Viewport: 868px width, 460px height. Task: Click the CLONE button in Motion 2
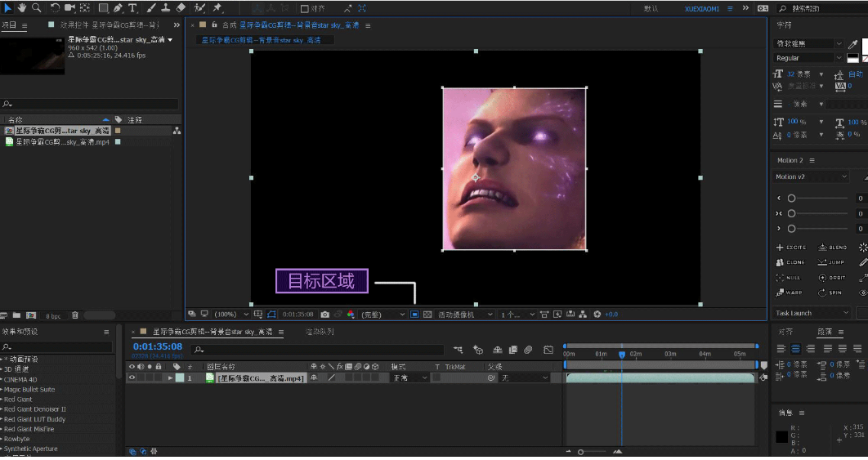coord(790,262)
